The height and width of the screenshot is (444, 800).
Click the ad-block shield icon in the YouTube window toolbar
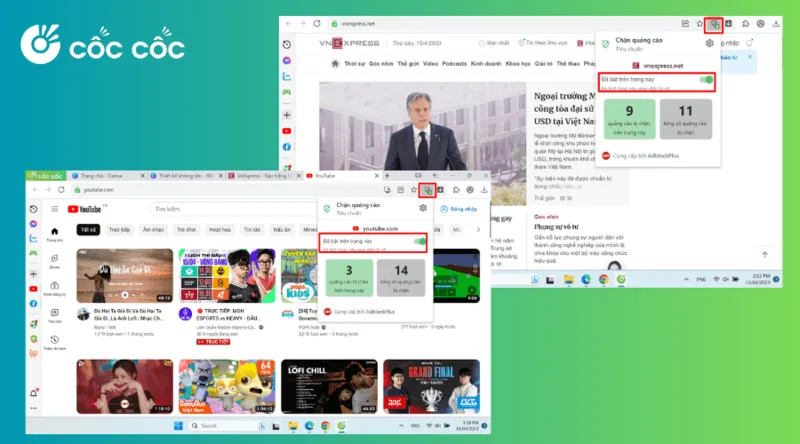(x=428, y=190)
